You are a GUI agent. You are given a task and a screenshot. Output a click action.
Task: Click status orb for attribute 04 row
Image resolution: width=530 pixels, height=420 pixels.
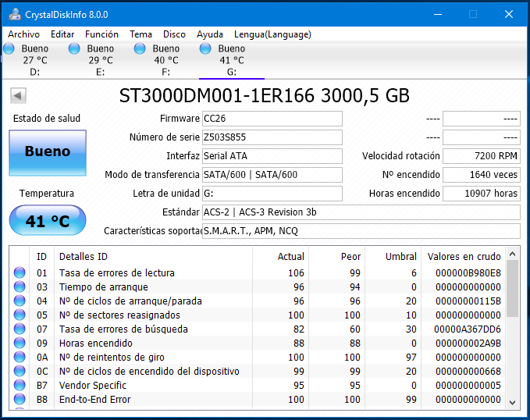[x=20, y=301]
